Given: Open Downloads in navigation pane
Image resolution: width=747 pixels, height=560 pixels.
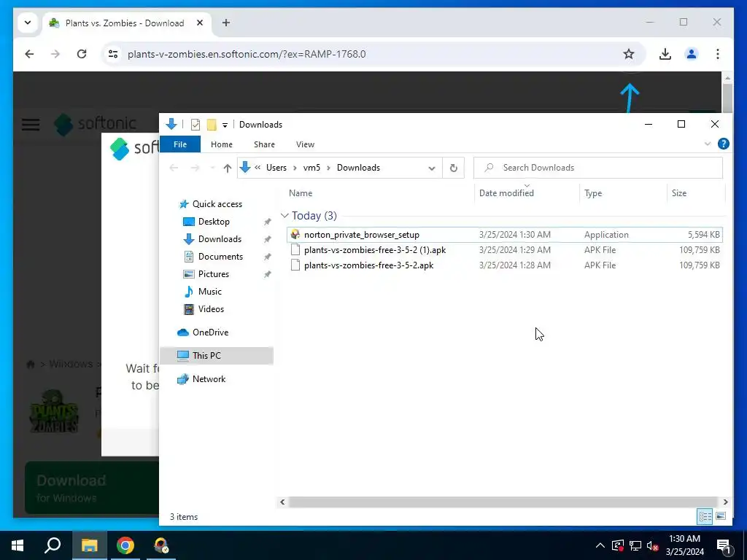Looking at the screenshot, I should (220, 239).
